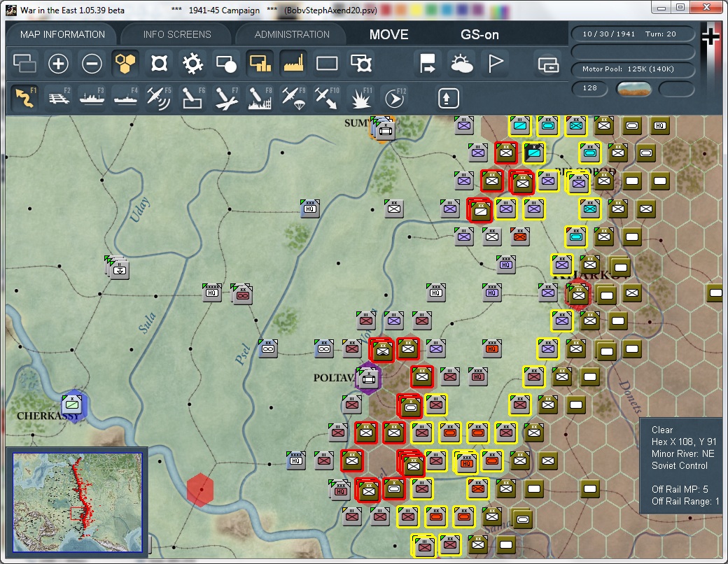Screen dimensions: 728x564
Task: Toggle the four-pointed frame map overlay
Action: click(159, 63)
